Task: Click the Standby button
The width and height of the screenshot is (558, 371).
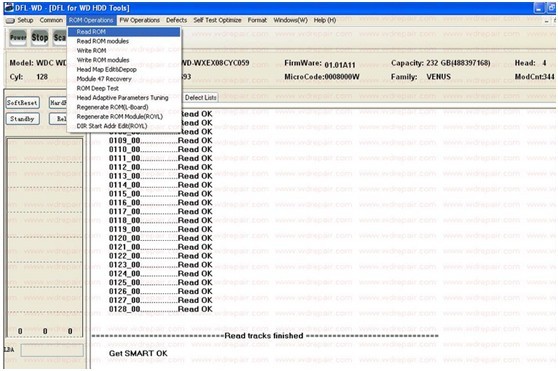Action: [x=22, y=119]
